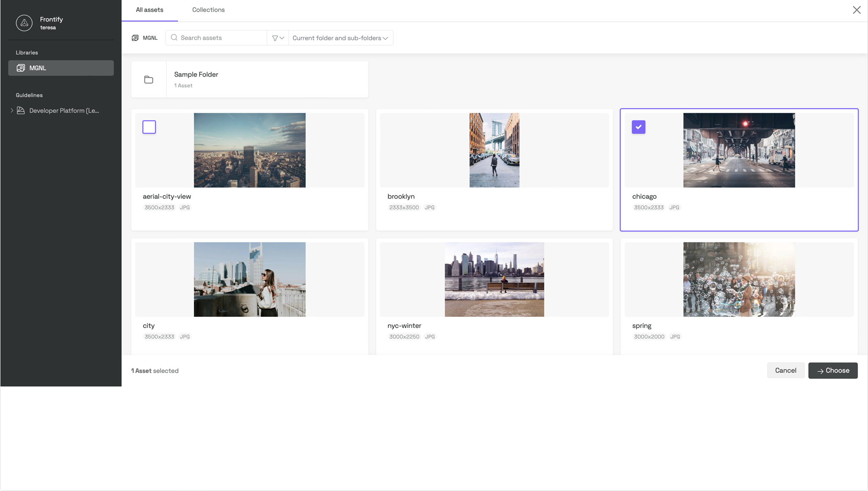Click the Frontify logo icon
Viewport: 868px width, 491px height.
[24, 22]
